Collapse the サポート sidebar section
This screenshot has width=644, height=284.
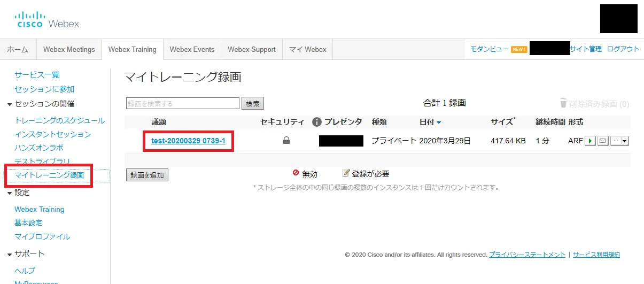pos(10,254)
